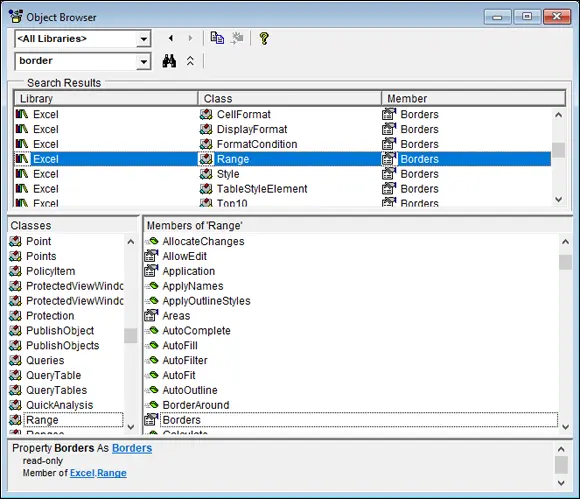Open the search text dropdown arrow
This screenshot has height=499, width=580.
click(143, 61)
